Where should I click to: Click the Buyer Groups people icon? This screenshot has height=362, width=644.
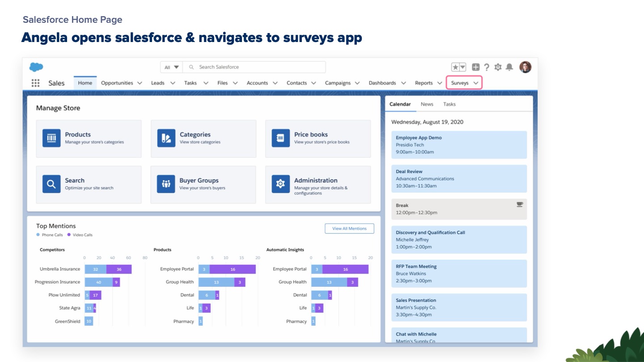pos(166,184)
